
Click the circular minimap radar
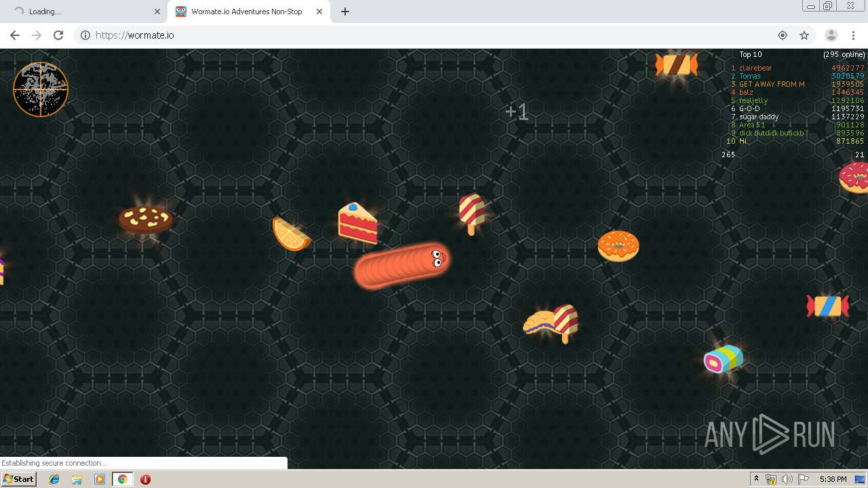(41, 89)
